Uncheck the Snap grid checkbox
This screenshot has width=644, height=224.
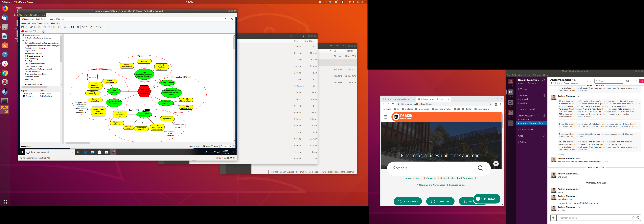[204, 147]
